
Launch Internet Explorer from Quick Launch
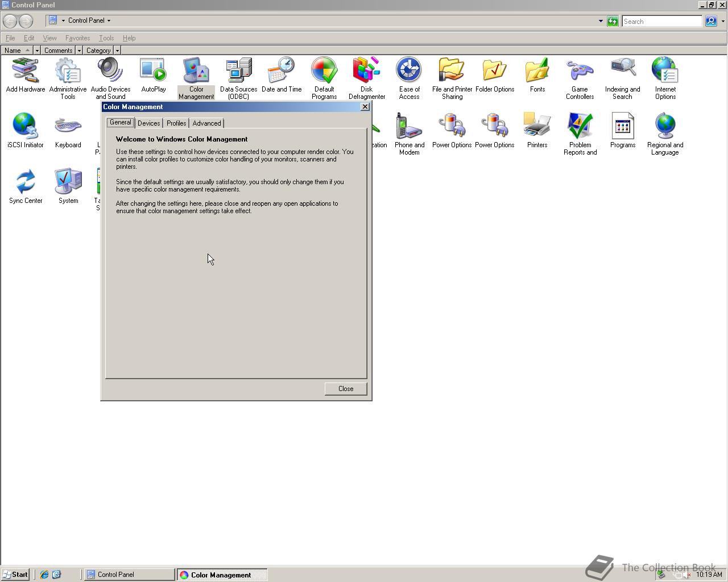pyautogui.click(x=44, y=575)
